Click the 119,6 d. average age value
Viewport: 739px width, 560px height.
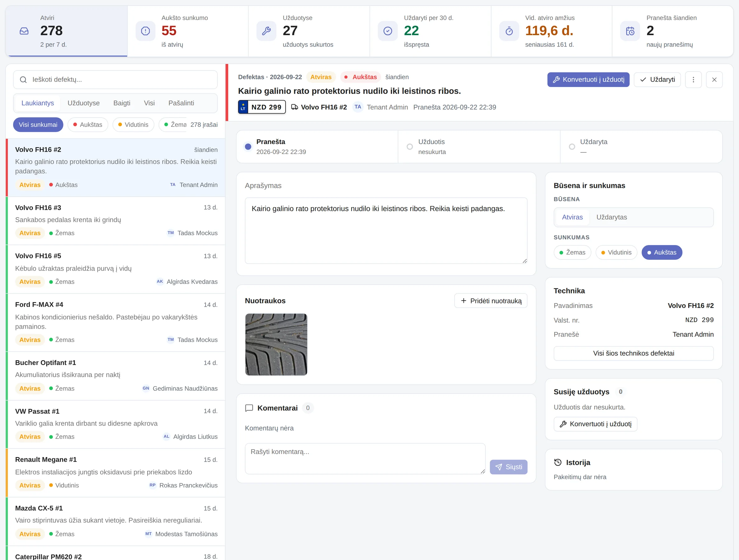click(549, 31)
